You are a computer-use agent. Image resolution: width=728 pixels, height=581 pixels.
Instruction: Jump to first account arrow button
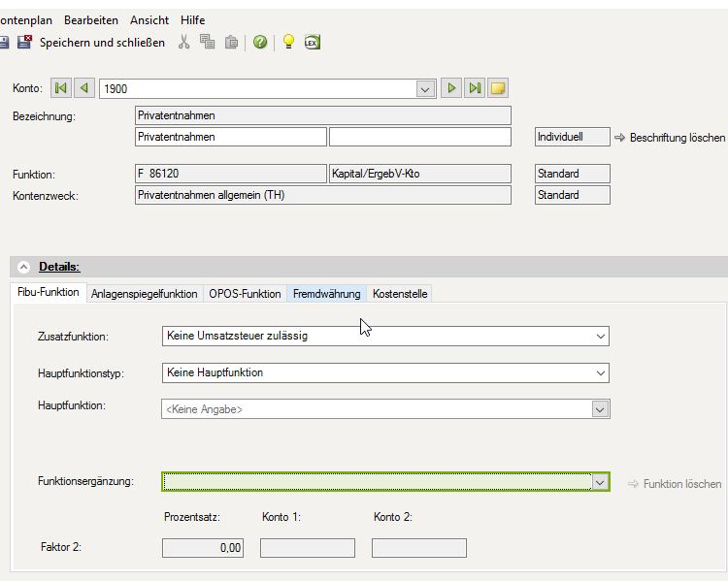click(x=61, y=88)
